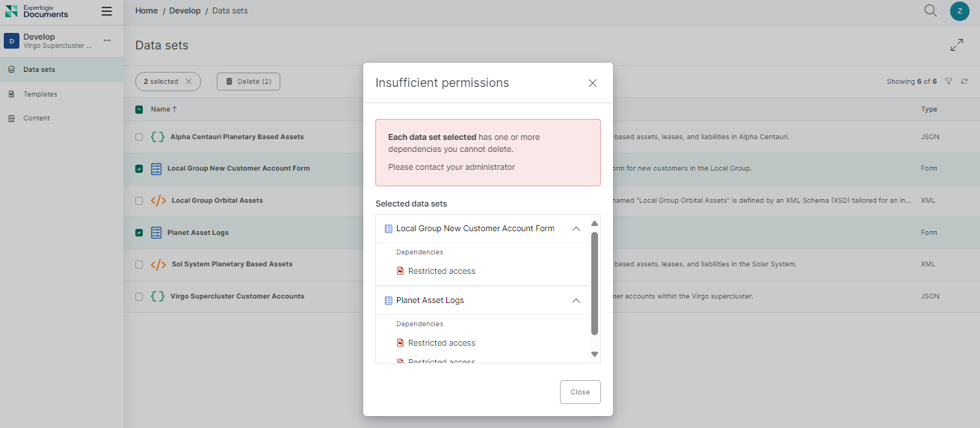Open Develop workspace ellipsis options
Screen dimensions: 980x428
[107, 40]
